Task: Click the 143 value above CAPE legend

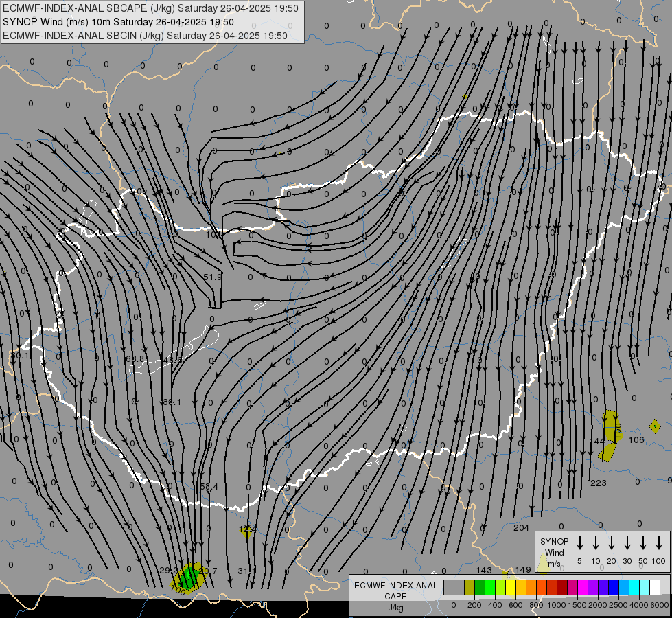Action: coord(485,570)
